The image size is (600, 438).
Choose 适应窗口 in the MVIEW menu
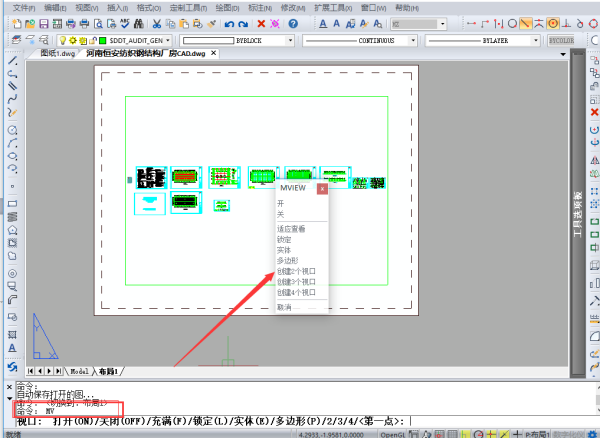tap(291, 229)
